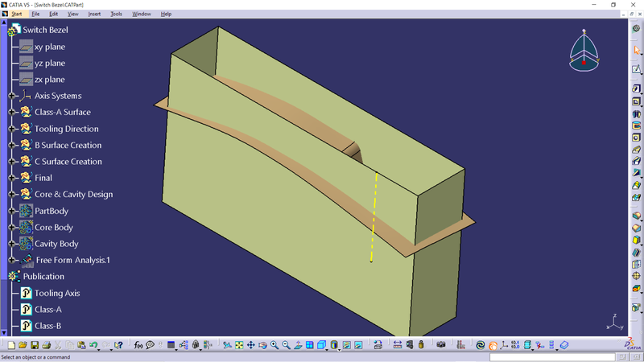Open the View menu
Viewport: 644px width, 362px height.
[72, 14]
